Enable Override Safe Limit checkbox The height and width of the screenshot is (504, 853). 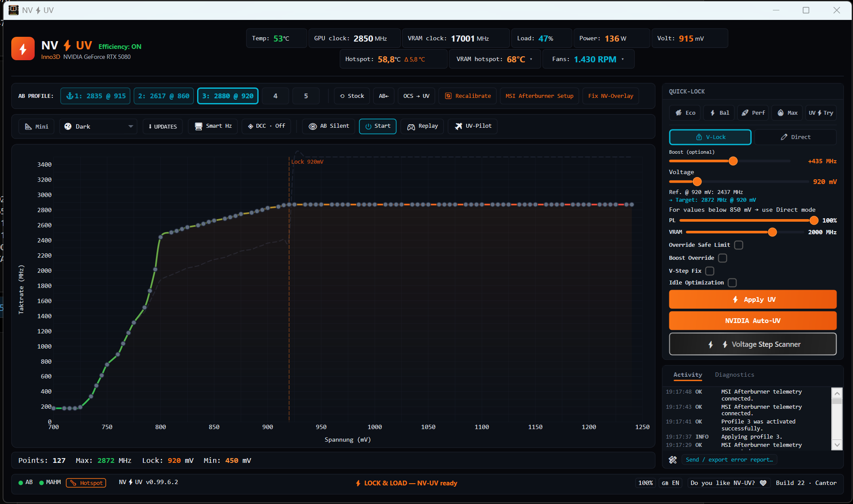(x=739, y=245)
